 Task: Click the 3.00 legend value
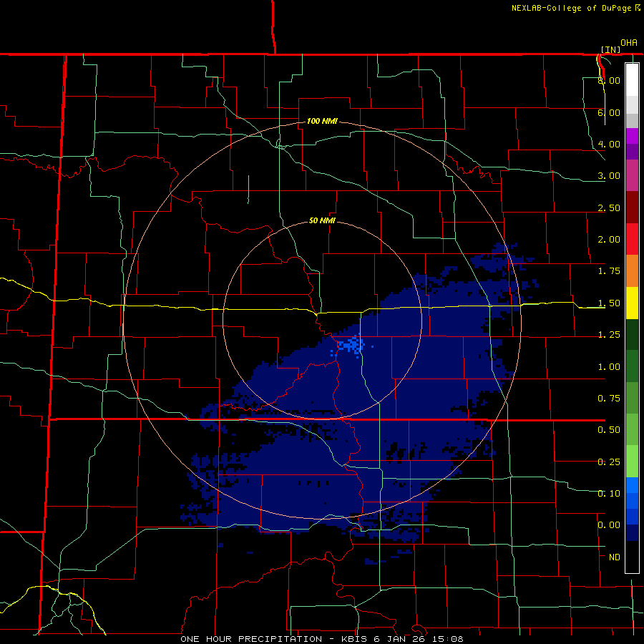point(609,176)
